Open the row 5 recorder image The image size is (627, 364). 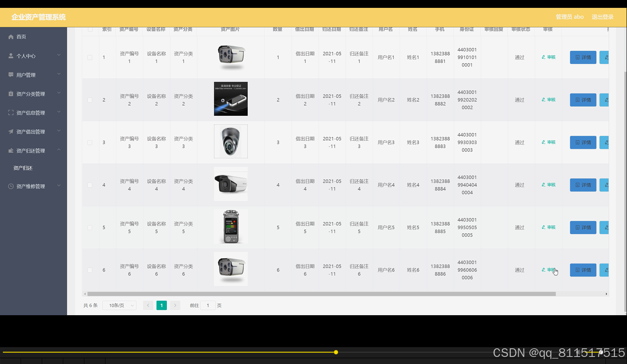coord(231,227)
